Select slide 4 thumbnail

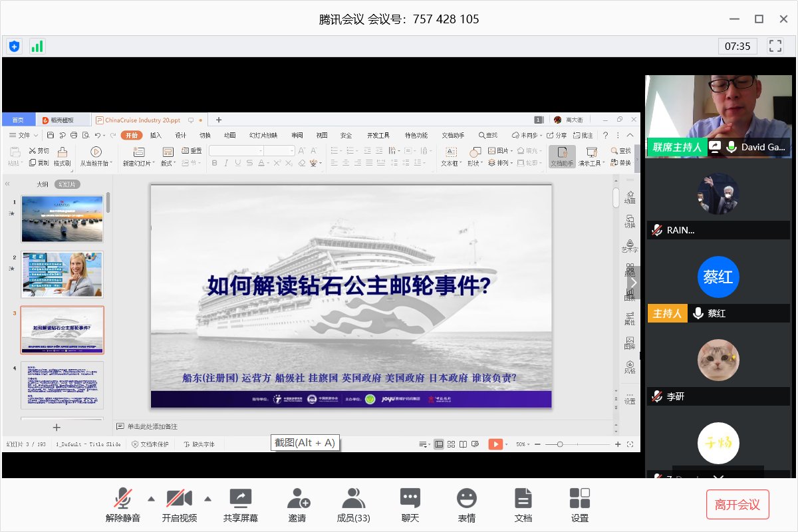tap(63, 385)
